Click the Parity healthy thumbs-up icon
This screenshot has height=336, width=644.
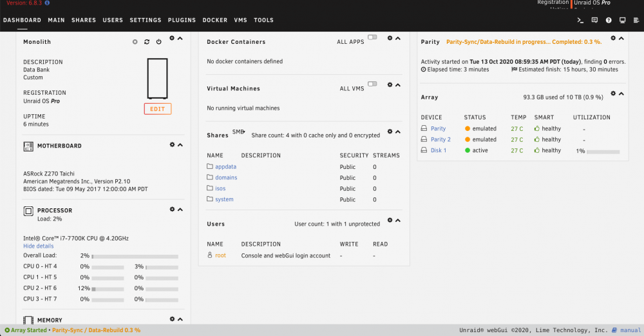click(537, 128)
